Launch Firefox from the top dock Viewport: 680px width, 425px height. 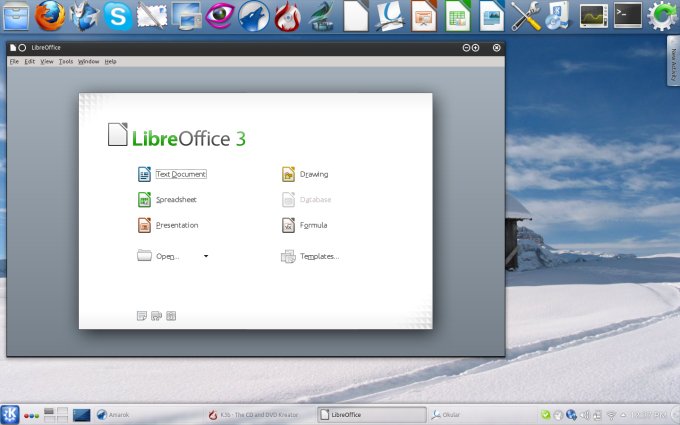(x=50, y=16)
